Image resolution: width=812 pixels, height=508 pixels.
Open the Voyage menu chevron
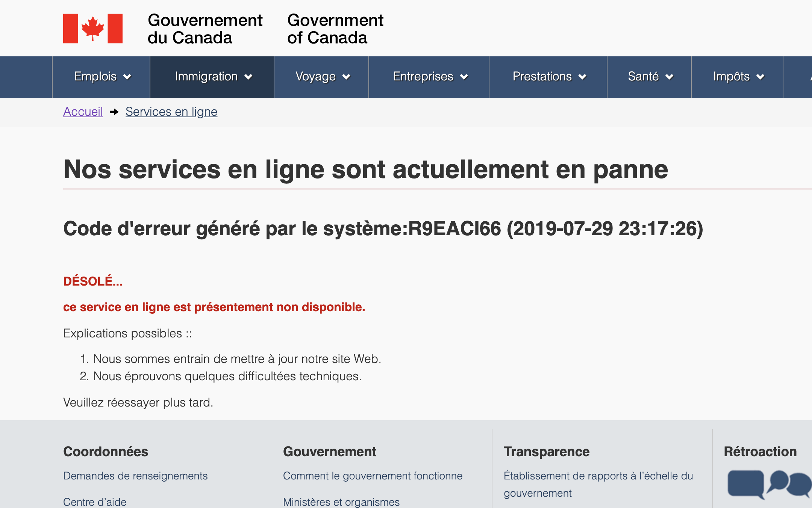click(x=347, y=77)
